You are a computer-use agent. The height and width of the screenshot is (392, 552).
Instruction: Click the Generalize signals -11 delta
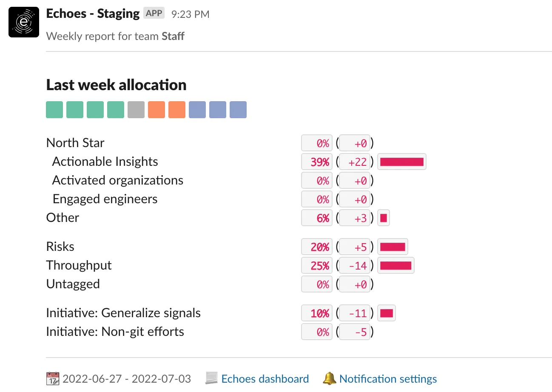point(355,313)
